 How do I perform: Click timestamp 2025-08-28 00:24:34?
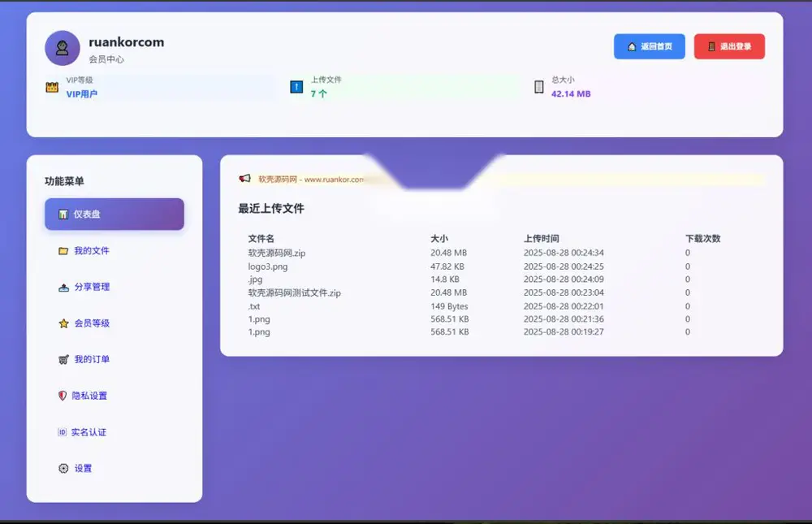(564, 253)
